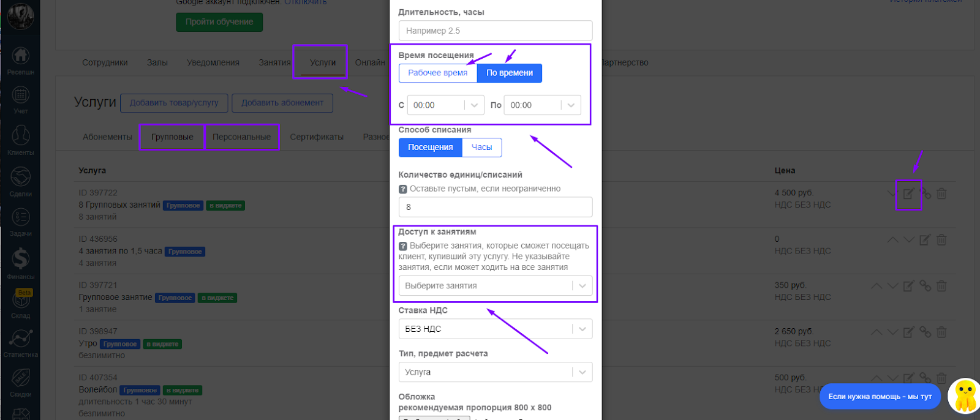Edit the 4 500 руб. service row

pos(908,193)
